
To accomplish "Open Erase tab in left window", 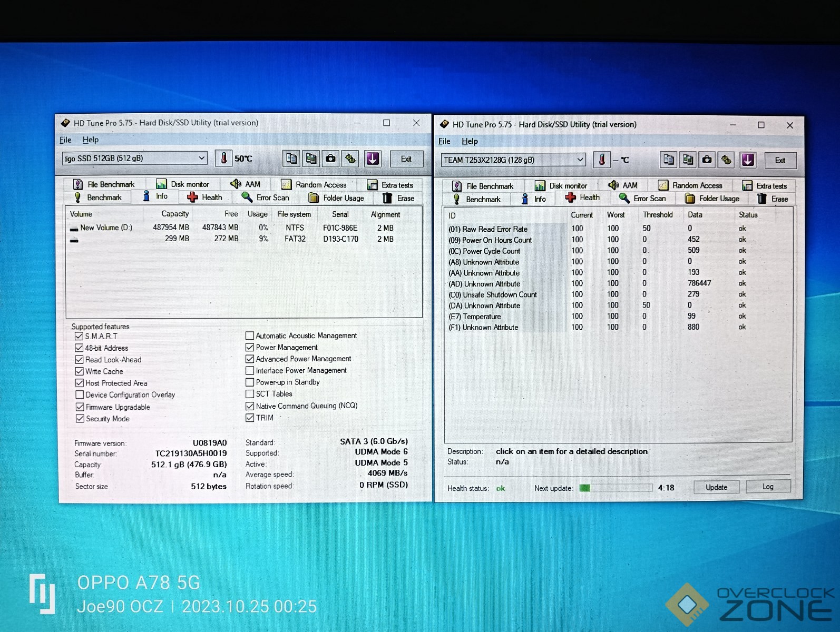I will coord(398,198).
